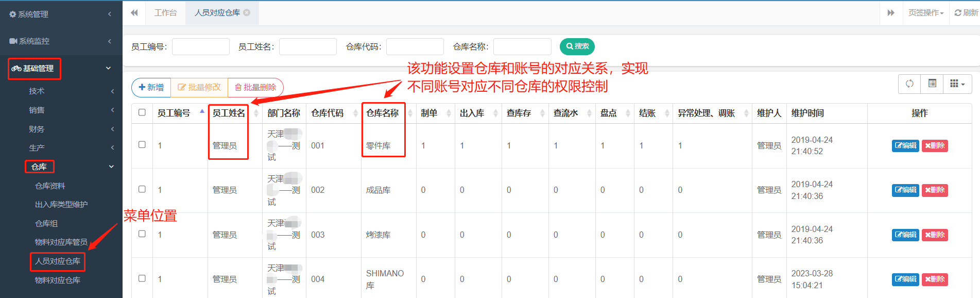The height and width of the screenshot is (298, 980).
Task: Open the columns grid dropdown
Action: [957, 84]
